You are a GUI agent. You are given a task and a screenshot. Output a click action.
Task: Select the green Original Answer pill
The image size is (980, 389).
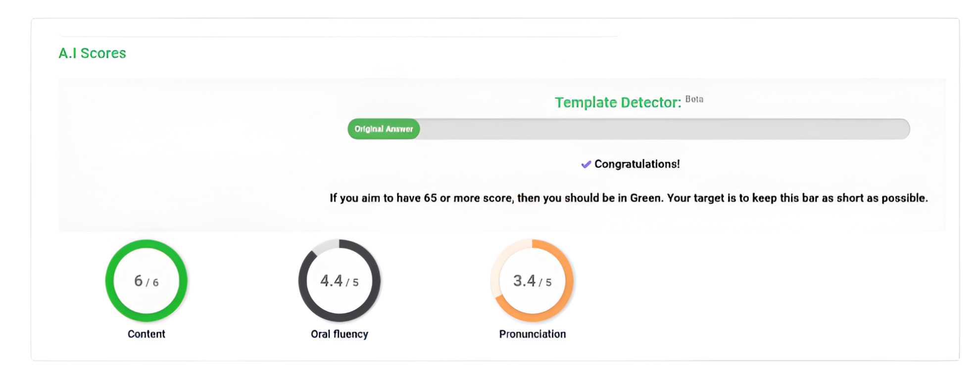click(x=384, y=129)
